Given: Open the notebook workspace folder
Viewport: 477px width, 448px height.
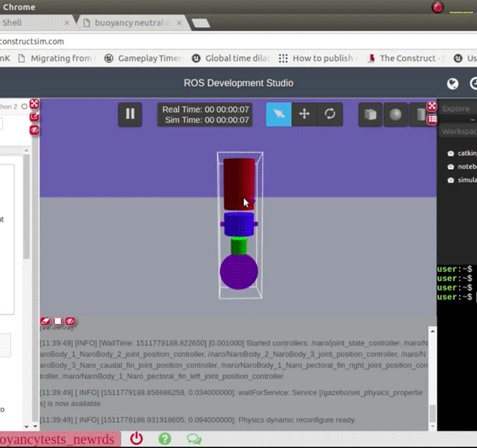Looking at the screenshot, I should pyautogui.click(x=462, y=167).
